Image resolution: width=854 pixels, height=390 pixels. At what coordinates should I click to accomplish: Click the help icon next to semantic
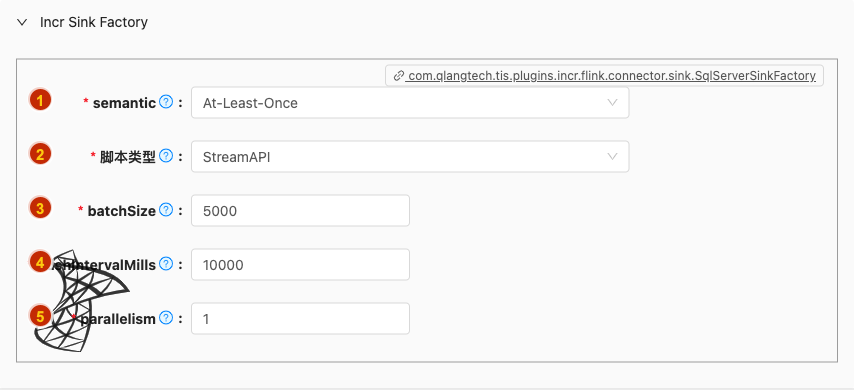point(166,102)
